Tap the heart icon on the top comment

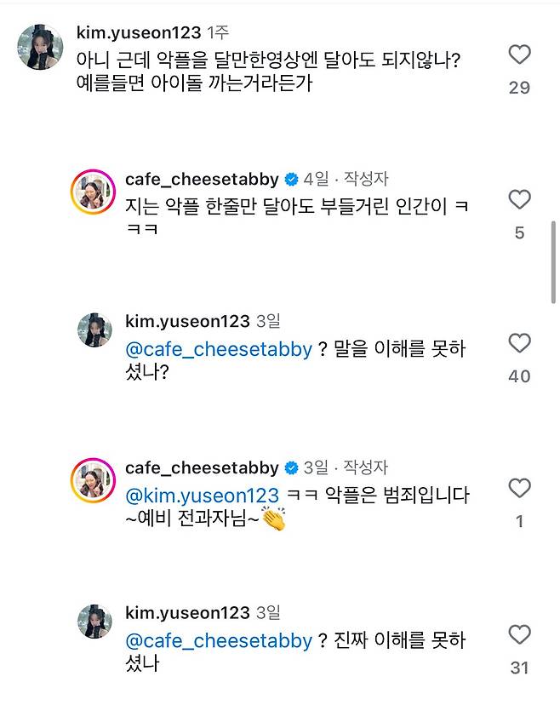point(520,53)
